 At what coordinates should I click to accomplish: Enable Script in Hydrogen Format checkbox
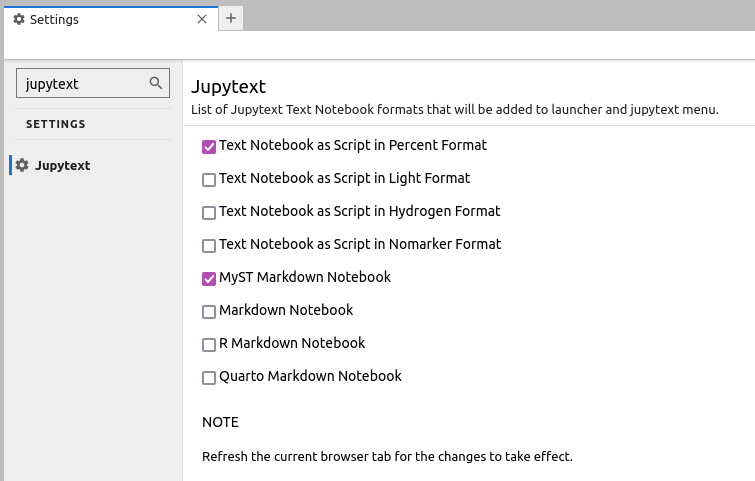[208, 213]
